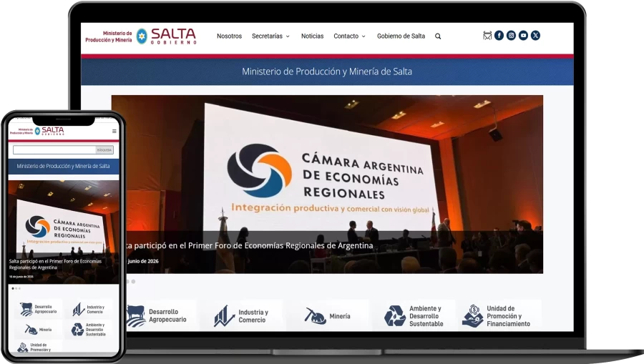
Task: Click the search magnifier icon in laptop navbar
Action: point(438,36)
